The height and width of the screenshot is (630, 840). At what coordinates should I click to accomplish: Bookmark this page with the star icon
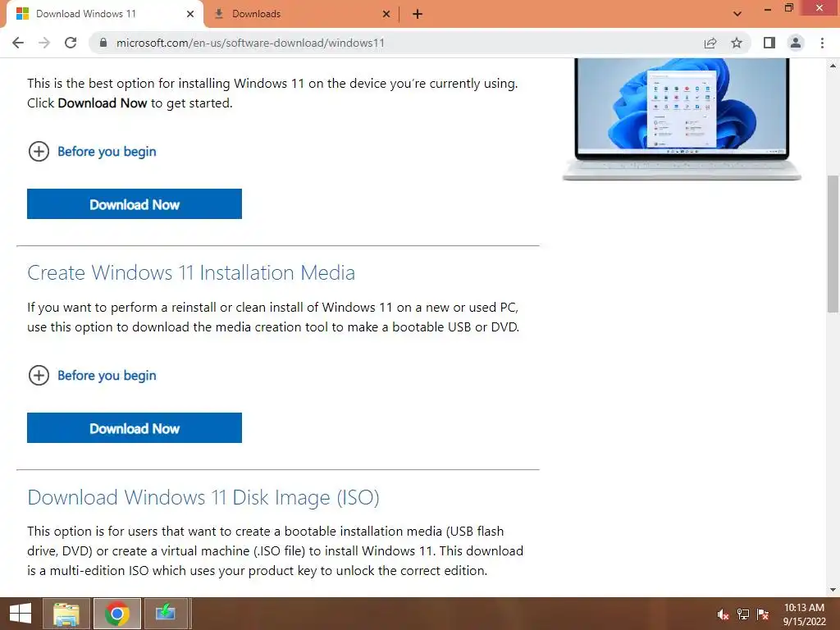point(737,43)
